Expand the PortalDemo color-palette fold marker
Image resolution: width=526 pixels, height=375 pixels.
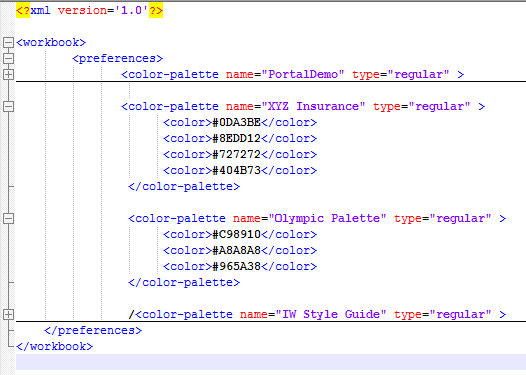click(8, 74)
